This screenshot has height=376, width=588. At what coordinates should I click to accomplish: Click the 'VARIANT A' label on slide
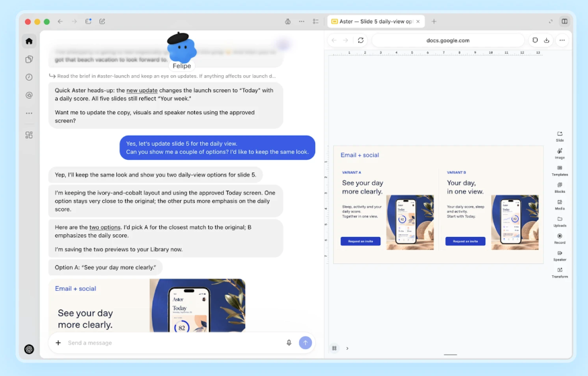351,173
